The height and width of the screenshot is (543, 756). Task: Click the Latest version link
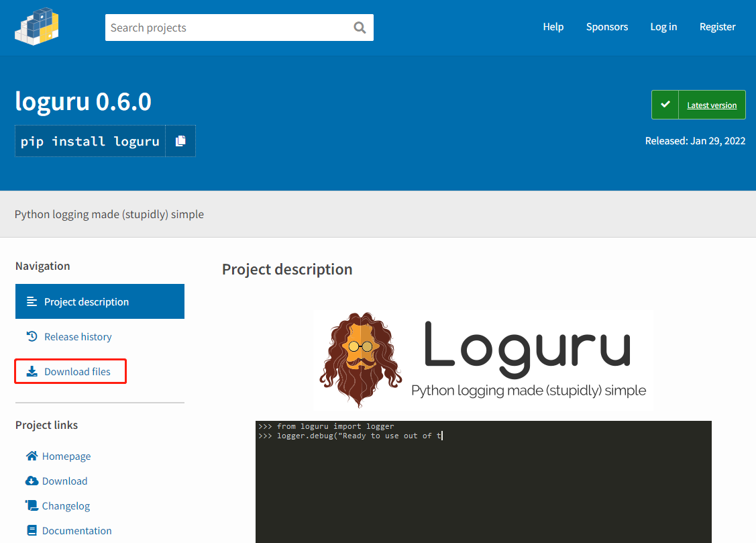click(x=712, y=105)
